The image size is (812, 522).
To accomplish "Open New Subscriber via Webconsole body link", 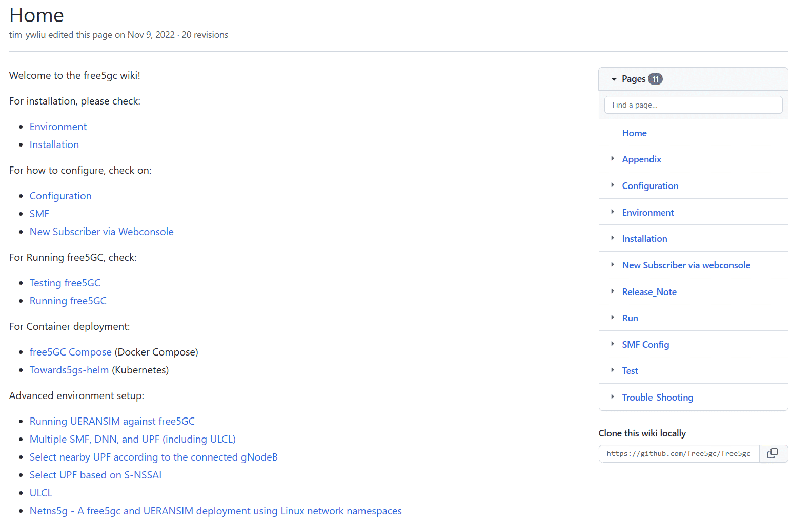I will [101, 232].
